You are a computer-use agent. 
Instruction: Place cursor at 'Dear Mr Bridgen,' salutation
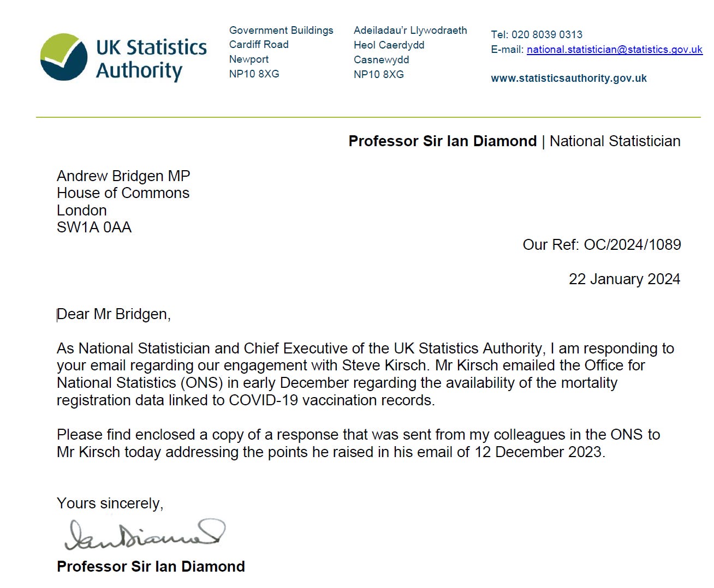(x=114, y=315)
